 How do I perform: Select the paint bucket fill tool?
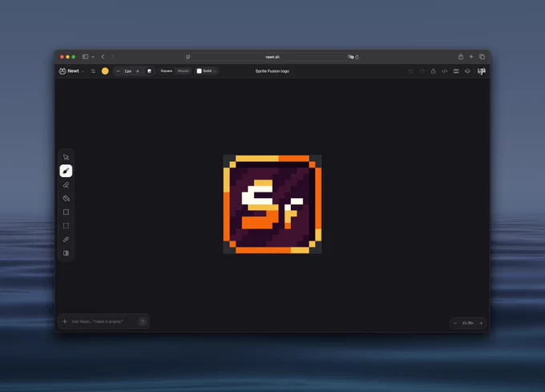coord(66,199)
